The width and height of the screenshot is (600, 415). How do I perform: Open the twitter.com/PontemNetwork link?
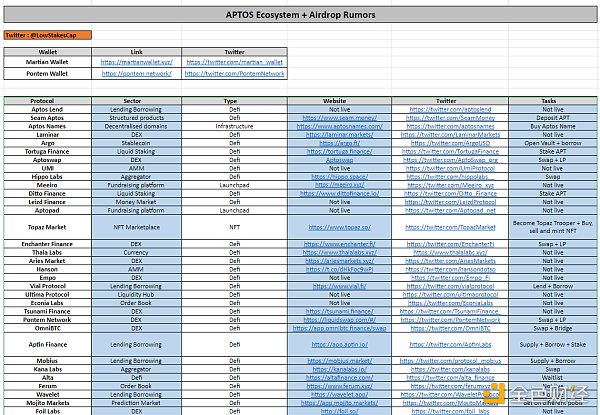234,73
